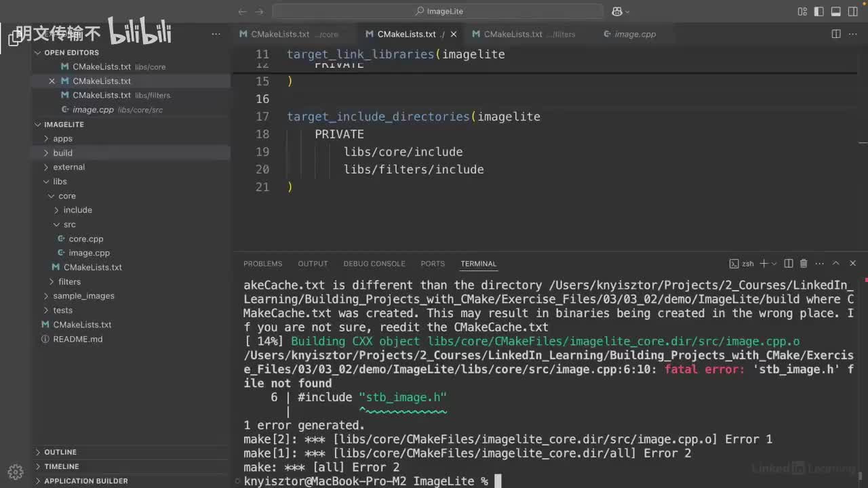
Task: Maximize the panel using the up chevron
Action: [836, 264]
